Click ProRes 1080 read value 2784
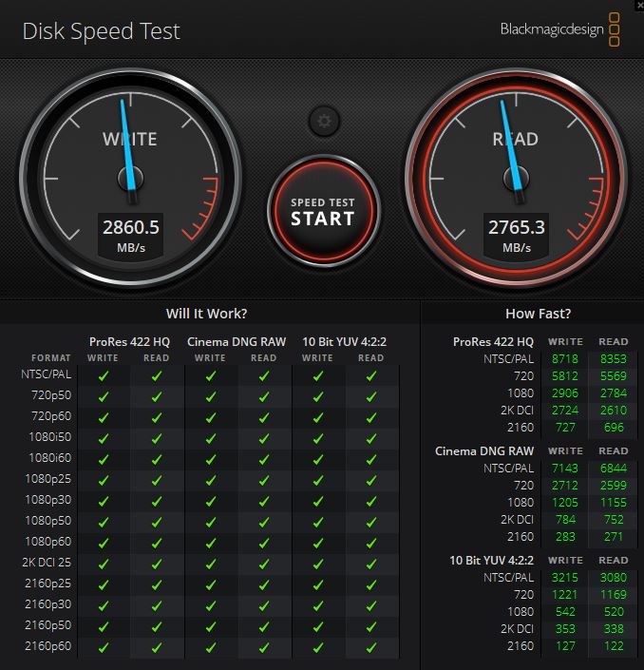This screenshot has width=644, height=670. [614, 393]
